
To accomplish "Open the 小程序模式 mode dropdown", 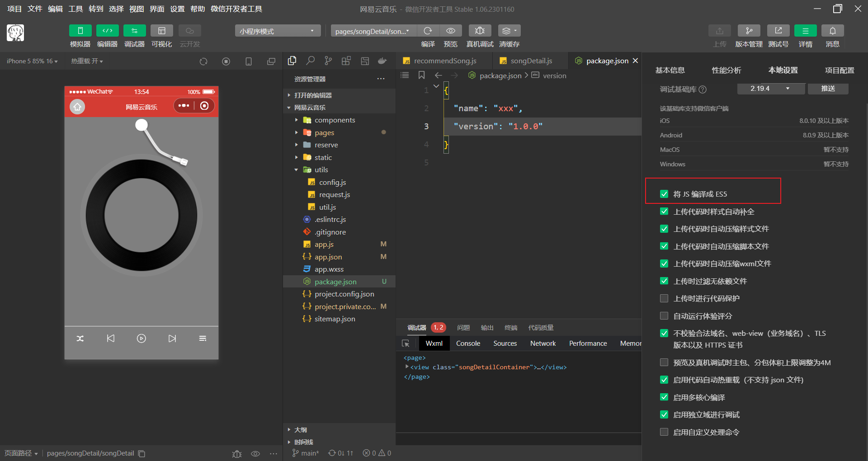I will 278,31.
